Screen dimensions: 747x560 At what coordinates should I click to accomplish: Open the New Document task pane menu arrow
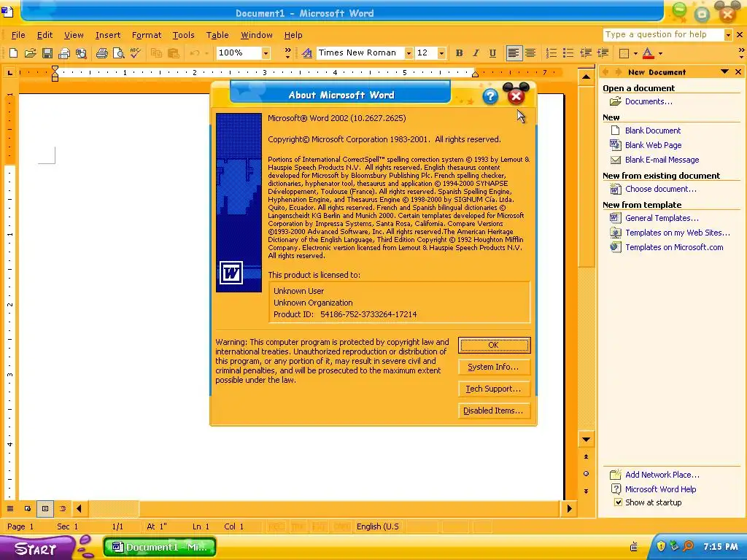pos(724,72)
